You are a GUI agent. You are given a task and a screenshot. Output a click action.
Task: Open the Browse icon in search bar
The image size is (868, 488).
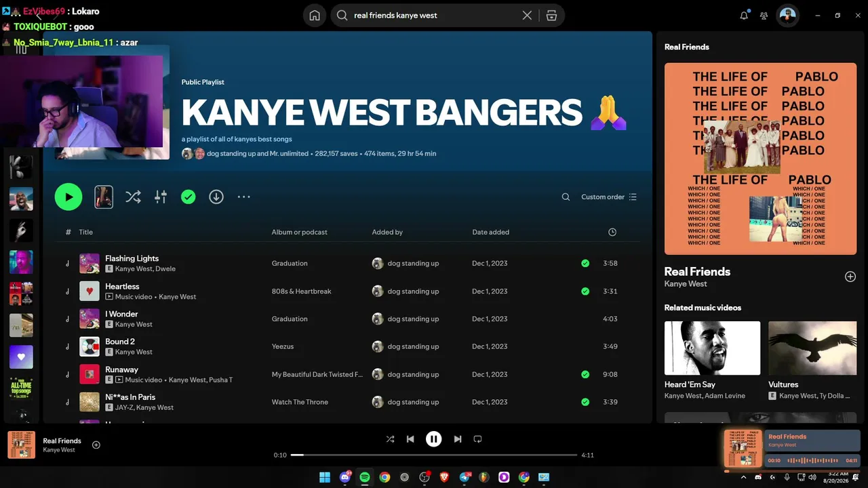551,16
